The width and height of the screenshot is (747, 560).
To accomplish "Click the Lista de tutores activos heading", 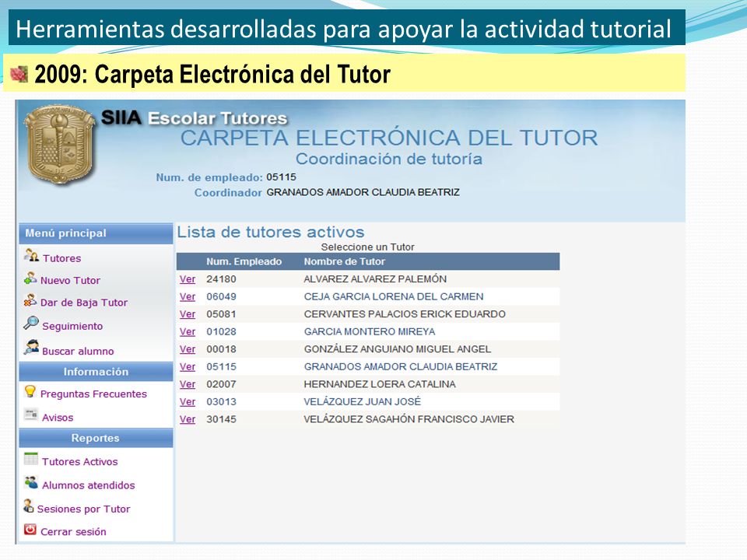I will pos(271,232).
